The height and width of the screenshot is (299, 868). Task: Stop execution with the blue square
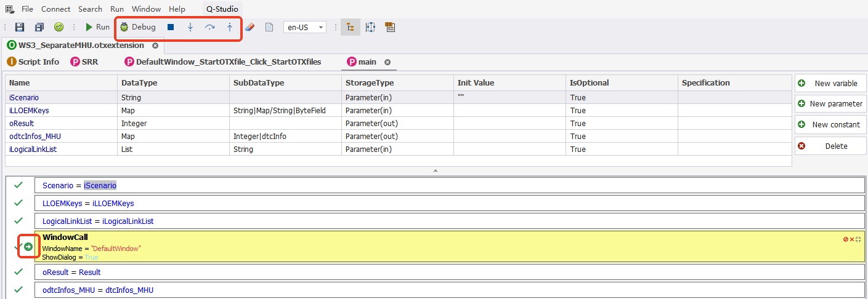click(x=171, y=27)
